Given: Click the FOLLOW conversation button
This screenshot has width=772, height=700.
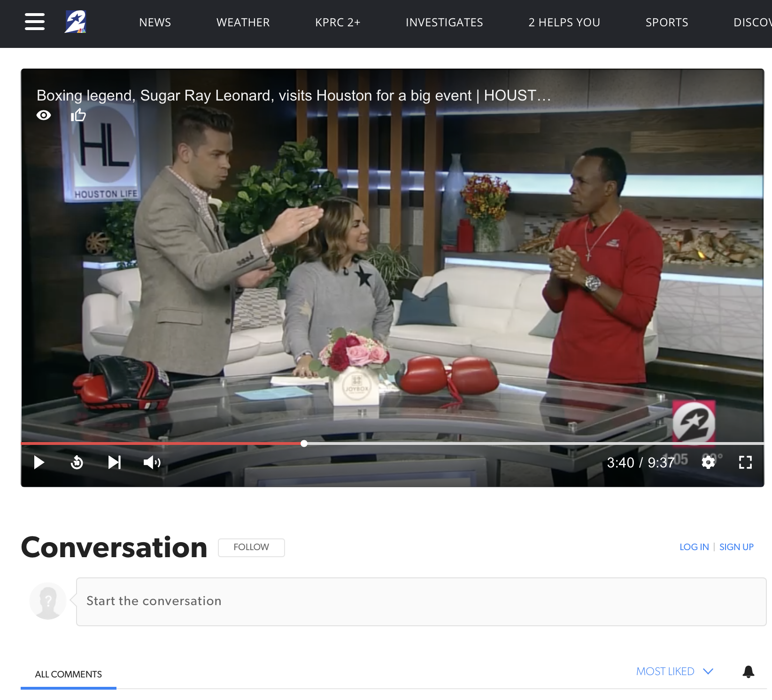Looking at the screenshot, I should pos(251,547).
